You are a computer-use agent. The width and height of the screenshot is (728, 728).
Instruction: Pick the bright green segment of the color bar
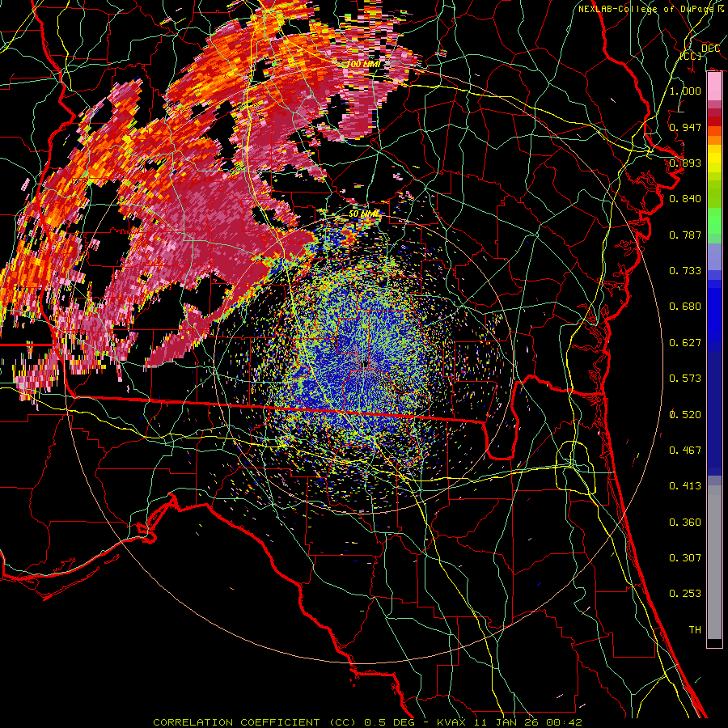pos(714,221)
